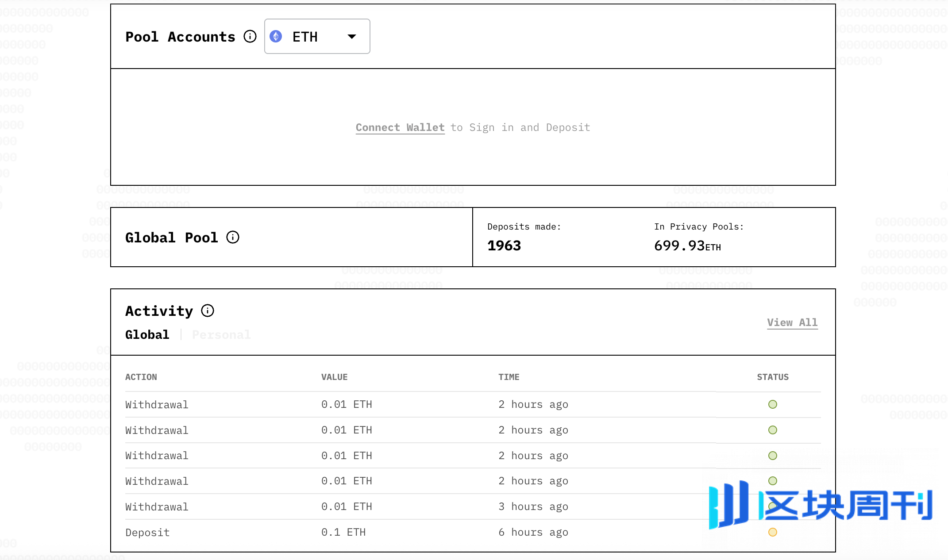
Task: Click green status dot of third withdrawal
Action: point(772,456)
